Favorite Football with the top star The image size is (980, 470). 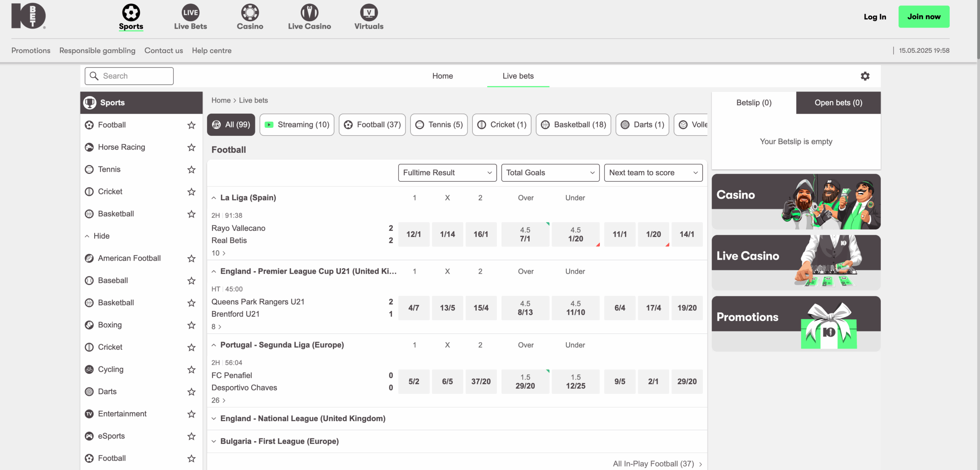coord(191,125)
